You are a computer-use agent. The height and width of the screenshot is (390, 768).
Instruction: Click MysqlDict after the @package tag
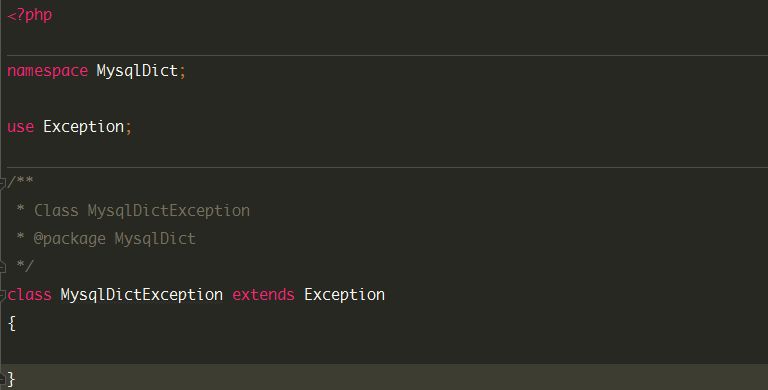point(155,239)
